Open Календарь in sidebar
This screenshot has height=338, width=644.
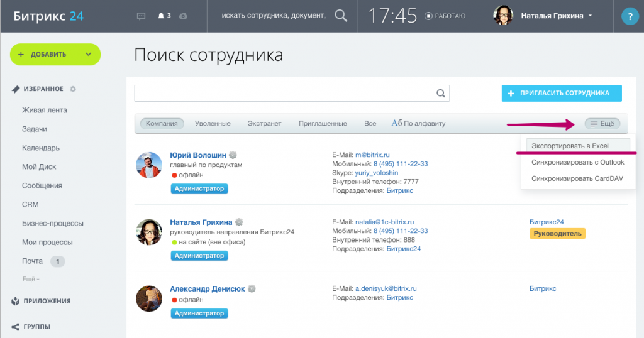coord(41,148)
